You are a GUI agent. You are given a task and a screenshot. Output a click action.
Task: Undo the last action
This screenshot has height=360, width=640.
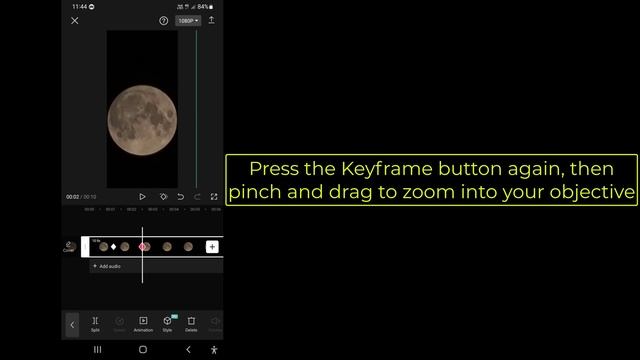(x=180, y=197)
